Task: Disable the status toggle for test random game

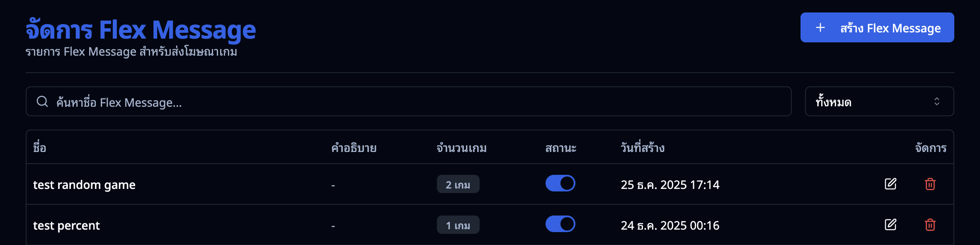Action: [560, 183]
